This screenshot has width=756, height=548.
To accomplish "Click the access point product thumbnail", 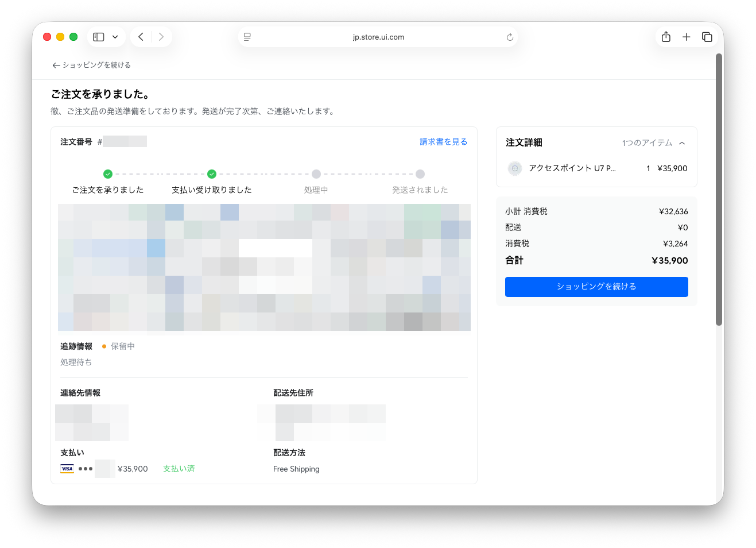I will tap(515, 168).
